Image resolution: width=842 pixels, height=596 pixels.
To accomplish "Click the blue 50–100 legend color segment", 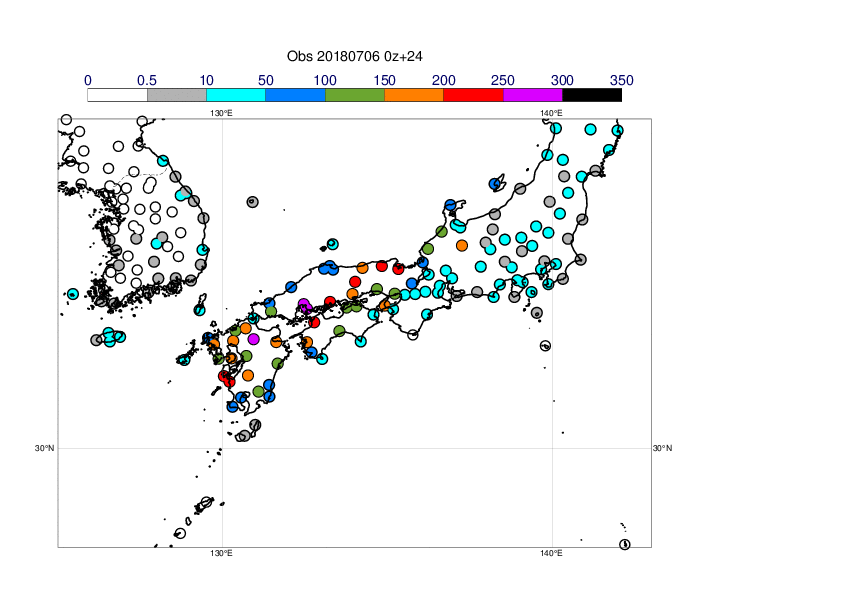I will tap(295, 95).
